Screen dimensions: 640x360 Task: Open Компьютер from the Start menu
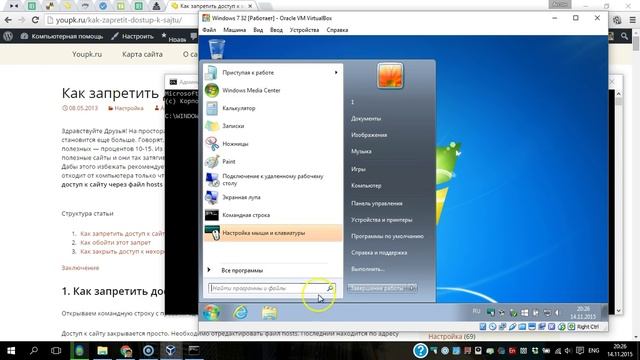coord(366,185)
